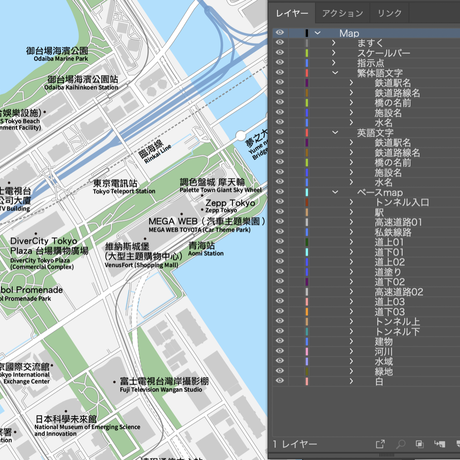Collapse the Map top-level layer
The width and height of the screenshot is (460, 460).
tap(318, 33)
